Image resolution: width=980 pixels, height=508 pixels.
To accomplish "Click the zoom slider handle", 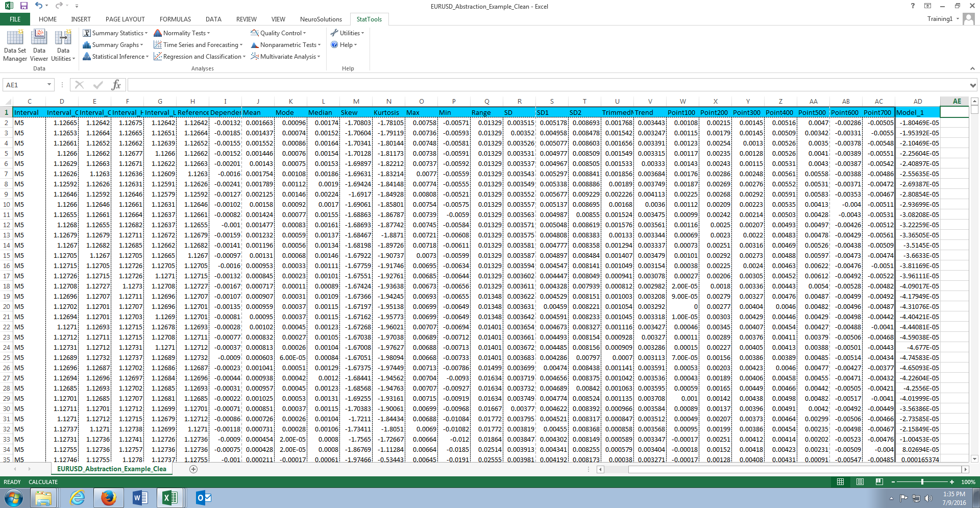I will click(922, 482).
